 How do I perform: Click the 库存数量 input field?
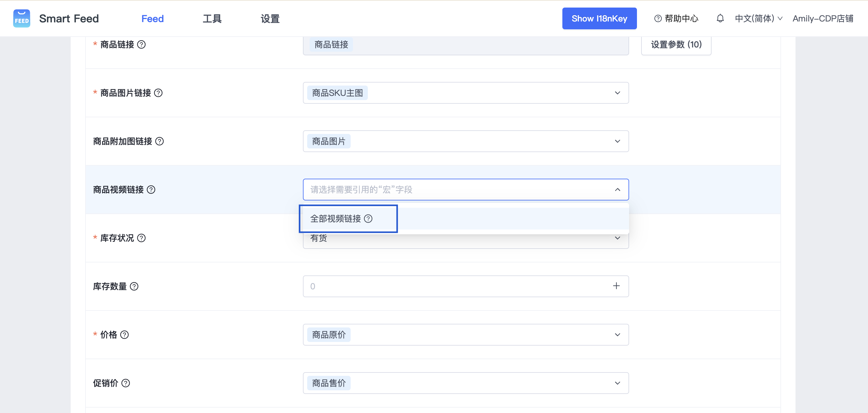pyautogui.click(x=466, y=286)
